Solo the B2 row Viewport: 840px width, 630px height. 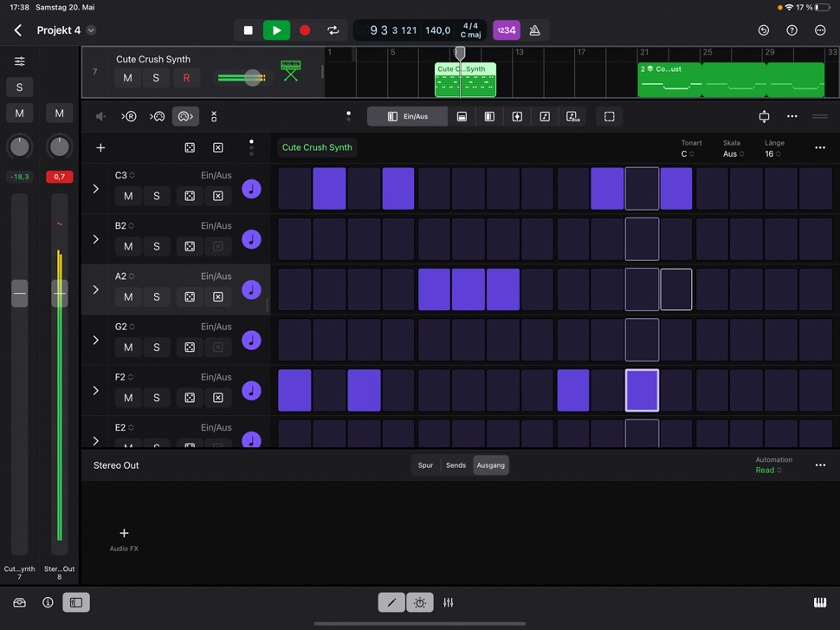tap(157, 246)
